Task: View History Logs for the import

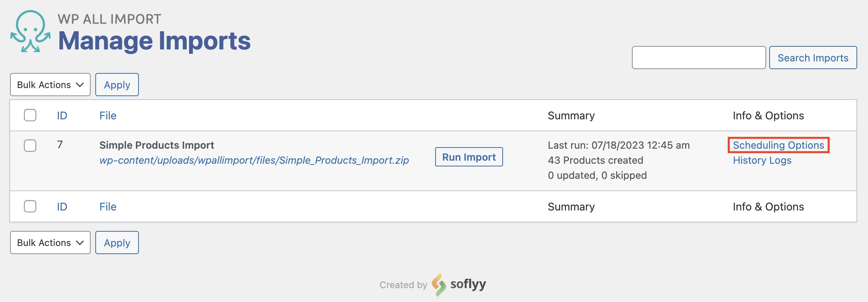Action: [x=762, y=160]
